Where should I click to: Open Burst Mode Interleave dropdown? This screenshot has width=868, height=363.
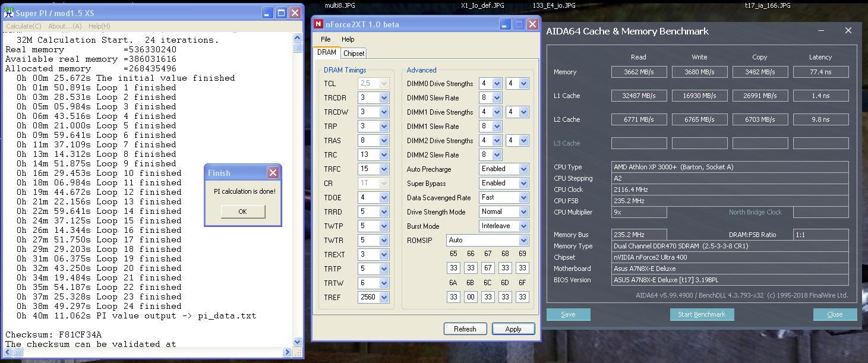coord(523,226)
